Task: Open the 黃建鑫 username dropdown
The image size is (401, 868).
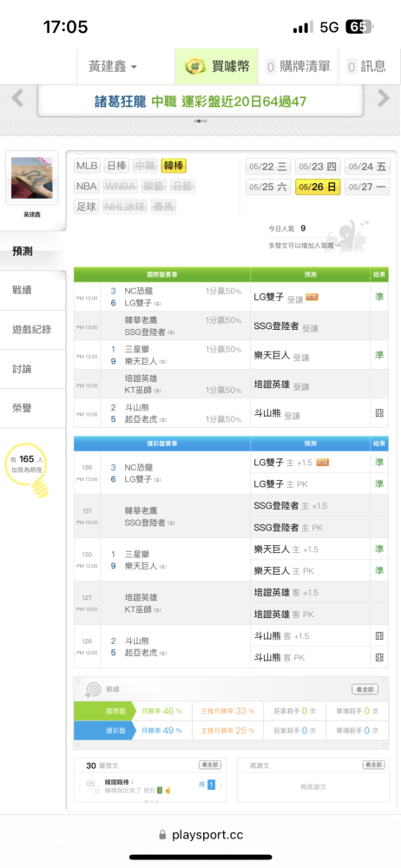Action: [x=113, y=67]
